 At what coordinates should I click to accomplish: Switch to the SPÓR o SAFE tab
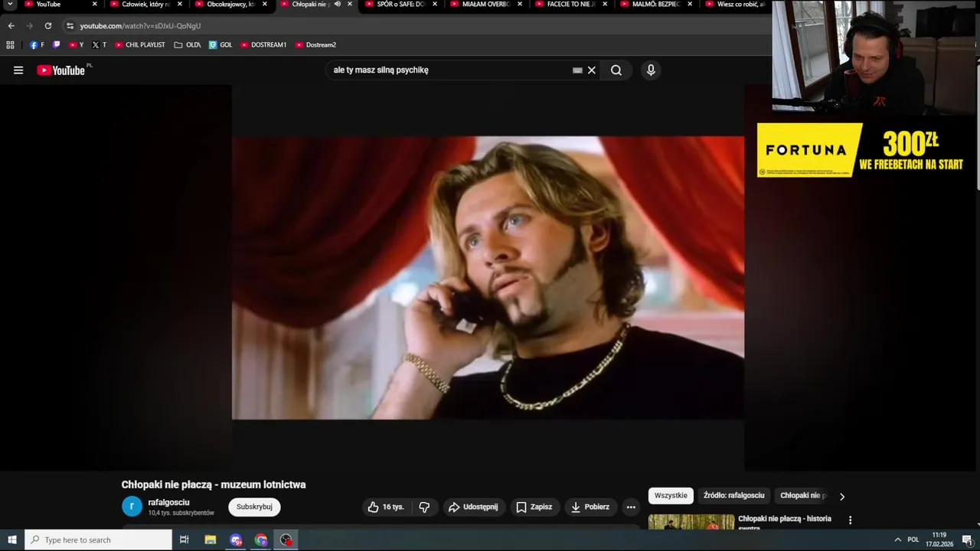401,4
